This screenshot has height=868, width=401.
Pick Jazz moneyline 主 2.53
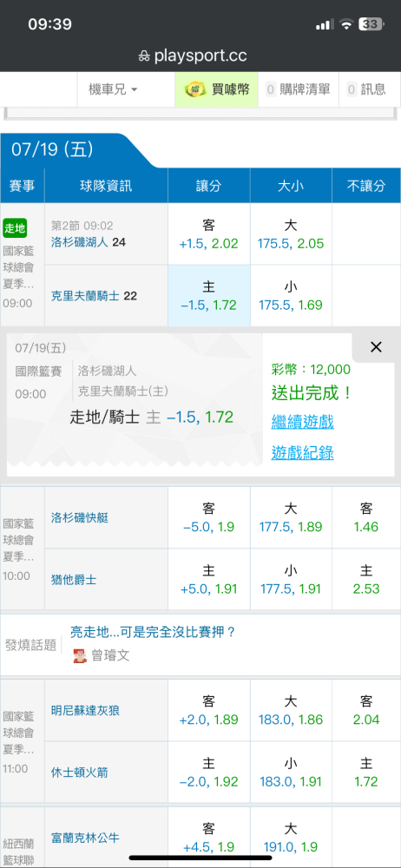(x=366, y=579)
